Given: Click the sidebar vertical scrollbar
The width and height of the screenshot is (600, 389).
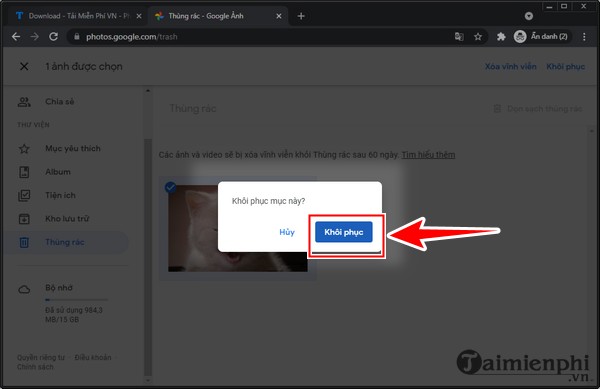Looking at the screenshot, I should pyautogui.click(x=148, y=256).
